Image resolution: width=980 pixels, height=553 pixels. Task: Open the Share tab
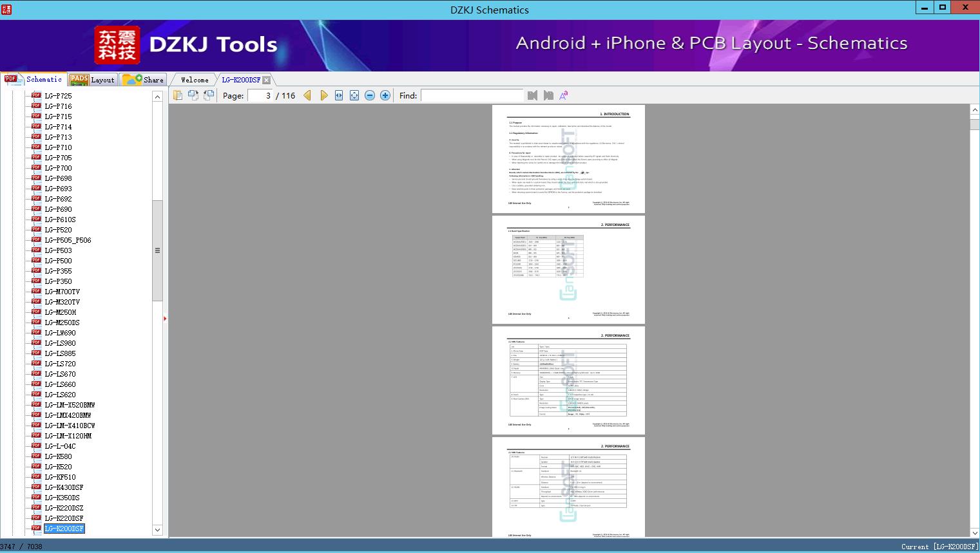point(143,80)
